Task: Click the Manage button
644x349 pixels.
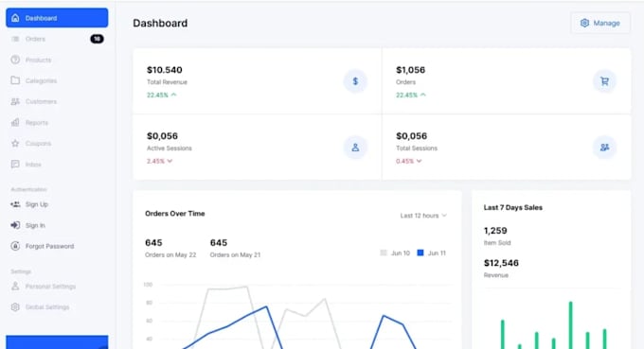Action: 600,23
